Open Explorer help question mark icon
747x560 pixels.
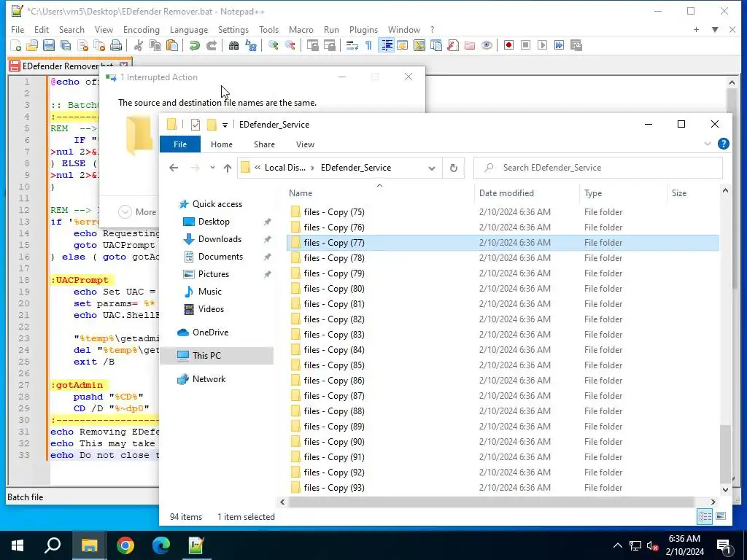click(x=723, y=144)
